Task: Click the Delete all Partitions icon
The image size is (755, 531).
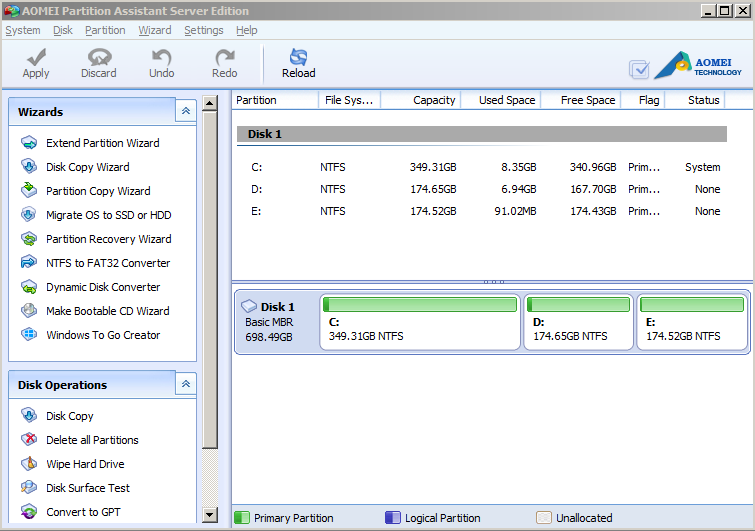Action: click(29, 439)
